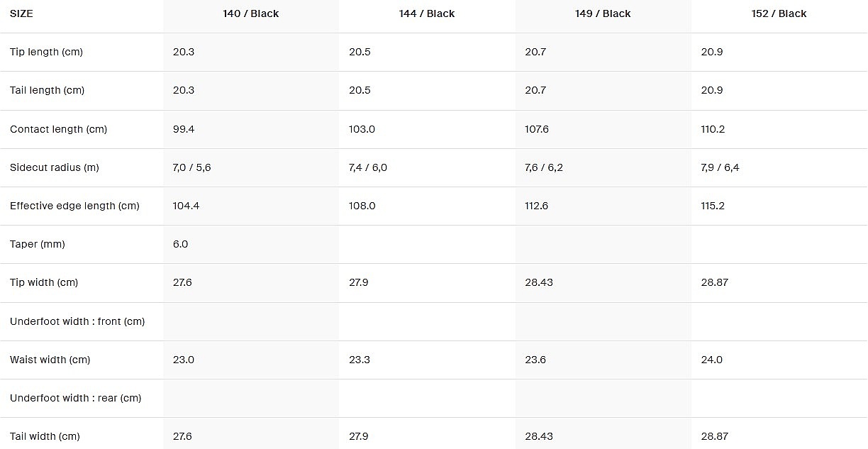868x449 pixels.
Task: Select the sidecut radius value 7,4 / 6,0
Action: (x=368, y=167)
